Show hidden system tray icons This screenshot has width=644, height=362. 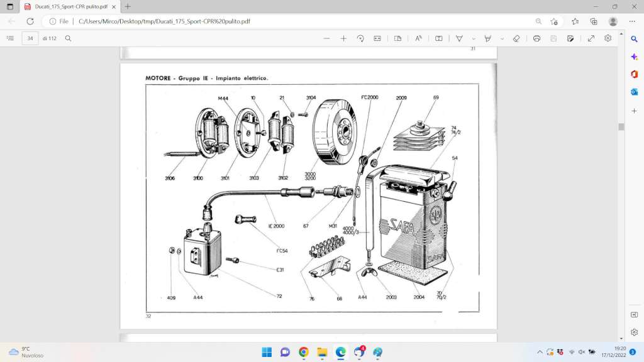tap(540, 352)
